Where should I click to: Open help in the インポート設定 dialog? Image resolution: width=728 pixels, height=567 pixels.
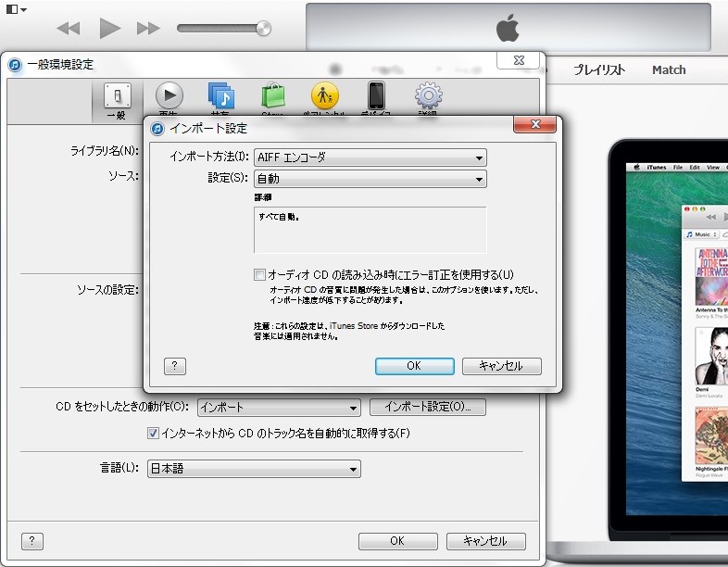(x=174, y=366)
